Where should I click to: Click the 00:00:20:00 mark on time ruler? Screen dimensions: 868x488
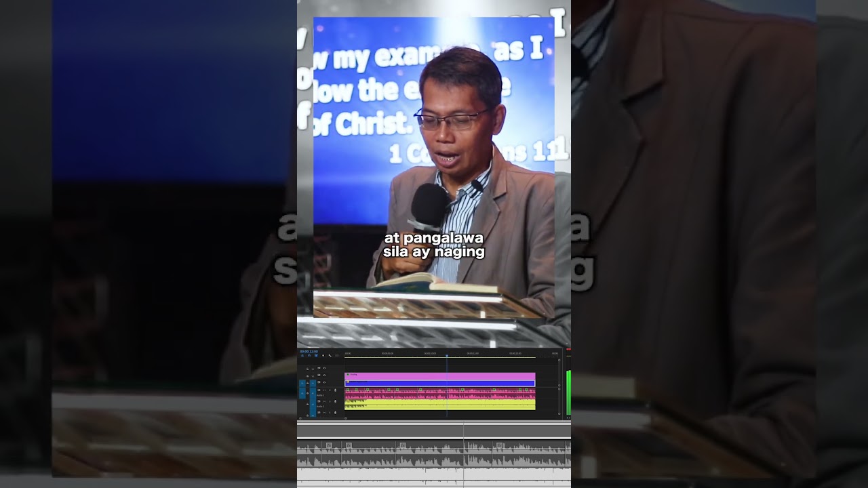(x=515, y=353)
